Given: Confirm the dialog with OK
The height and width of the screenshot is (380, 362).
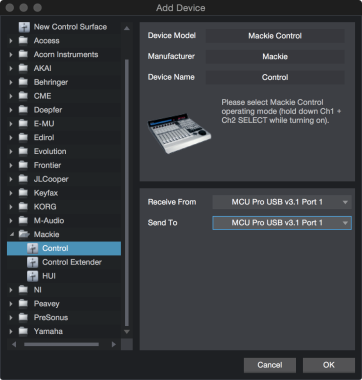Looking at the screenshot, I should point(329,365).
